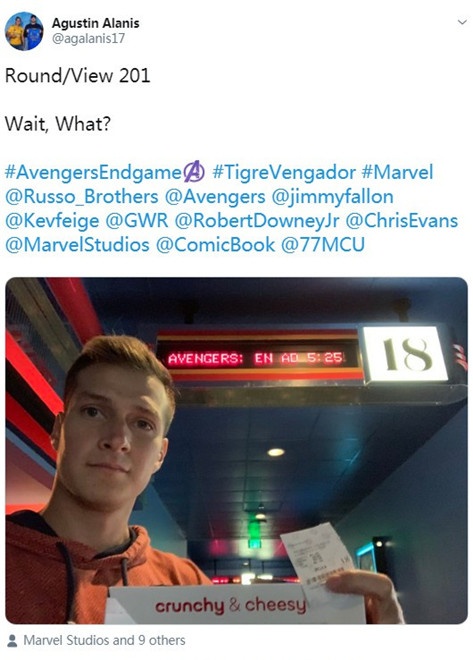Visit the @jimmyfallon mention
Viewport: 473px width, 660px height.
click(x=332, y=197)
